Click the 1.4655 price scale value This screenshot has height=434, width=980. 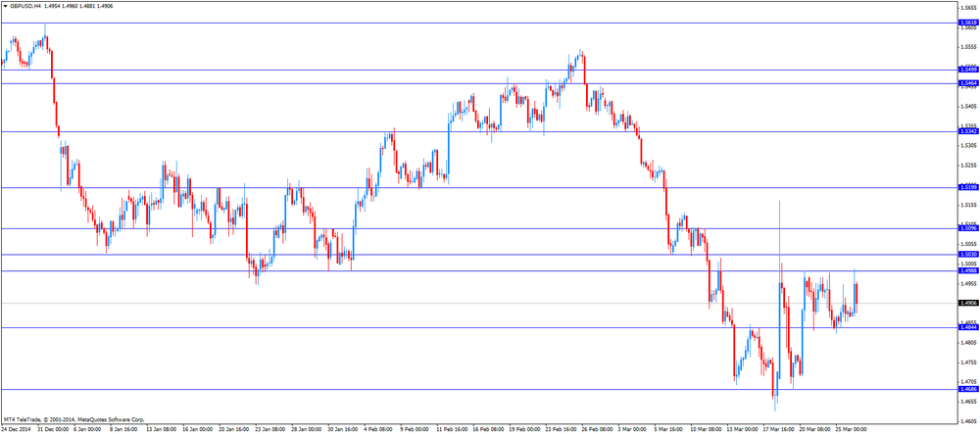pyautogui.click(x=967, y=402)
